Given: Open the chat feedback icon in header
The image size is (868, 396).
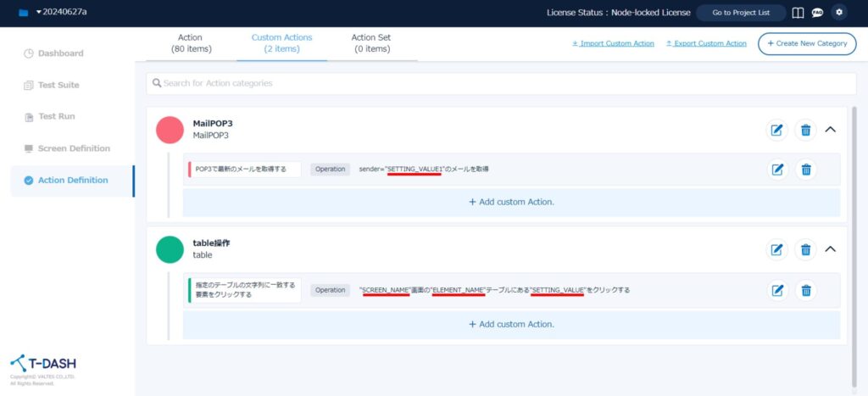Looking at the screenshot, I should coord(817,13).
